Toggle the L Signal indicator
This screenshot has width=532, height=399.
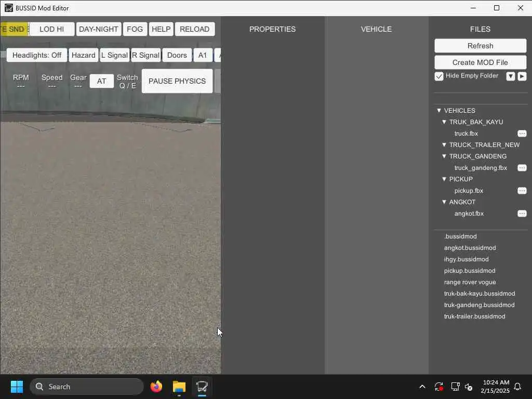point(114,55)
